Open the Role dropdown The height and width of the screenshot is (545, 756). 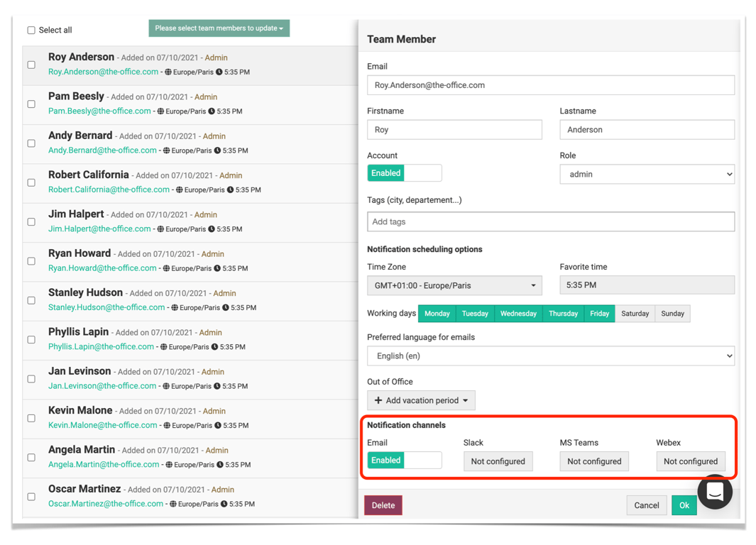(647, 175)
